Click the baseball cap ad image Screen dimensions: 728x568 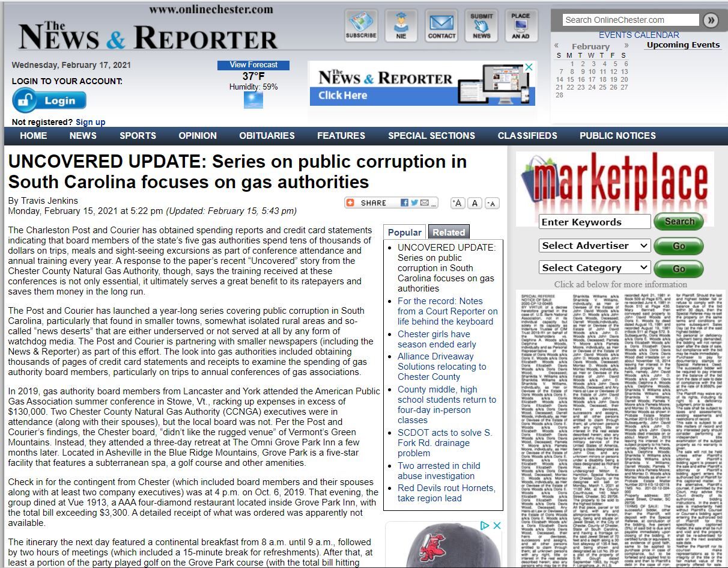point(443,546)
